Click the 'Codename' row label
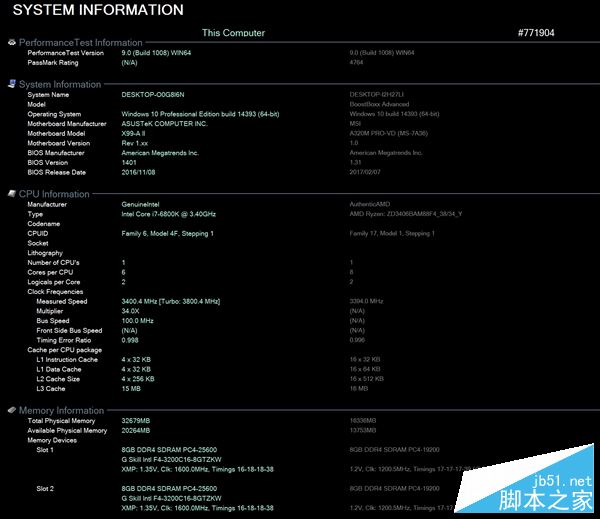 tap(44, 224)
